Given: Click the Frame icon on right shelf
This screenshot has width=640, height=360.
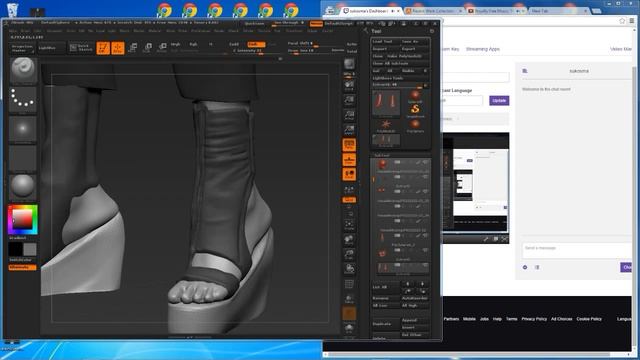Looking at the screenshot, I should [349, 224].
